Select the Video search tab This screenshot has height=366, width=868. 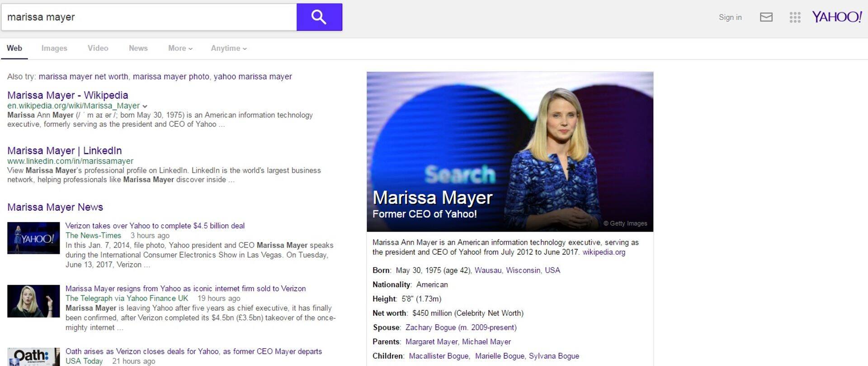click(x=98, y=48)
